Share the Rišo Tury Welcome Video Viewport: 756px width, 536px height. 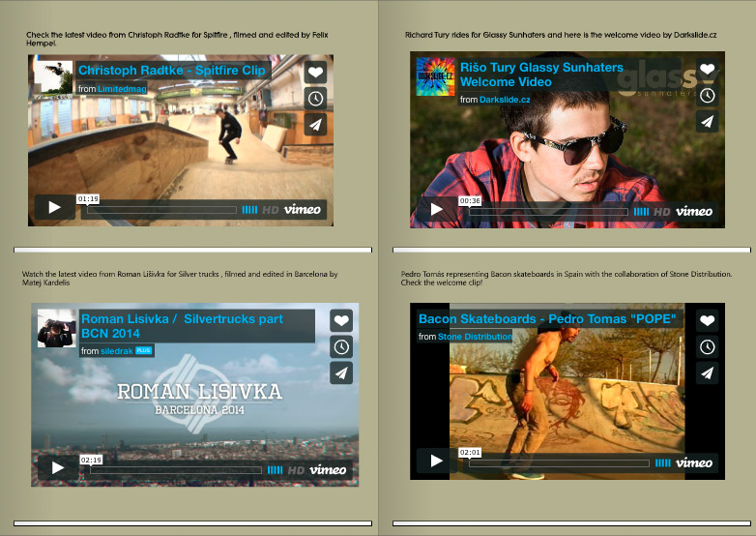[x=708, y=122]
